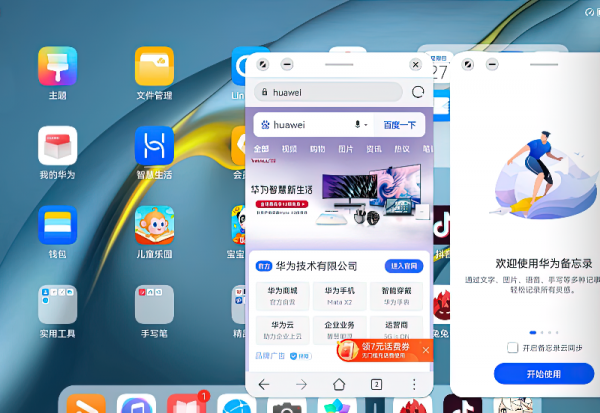Switch to the 视频 search tab
600x413 pixels.
point(289,149)
